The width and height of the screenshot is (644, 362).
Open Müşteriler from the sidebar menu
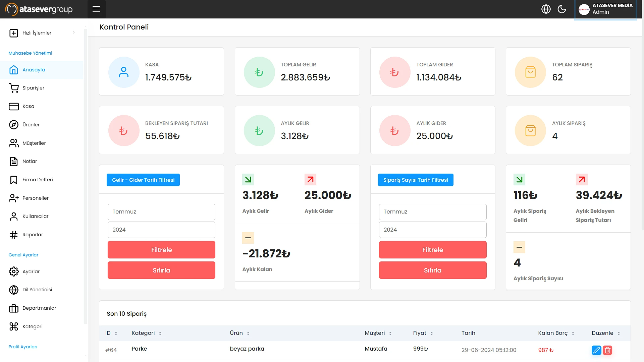[34, 143]
